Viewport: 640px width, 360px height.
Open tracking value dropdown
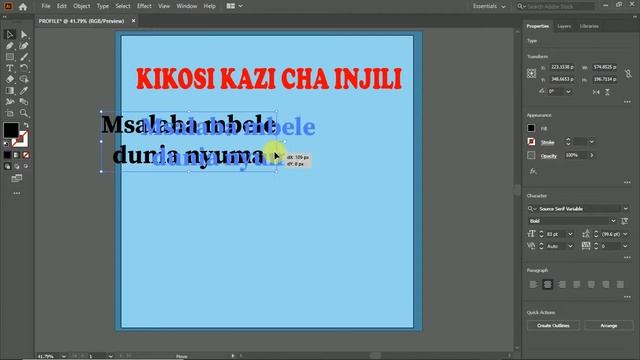click(x=625, y=246)
